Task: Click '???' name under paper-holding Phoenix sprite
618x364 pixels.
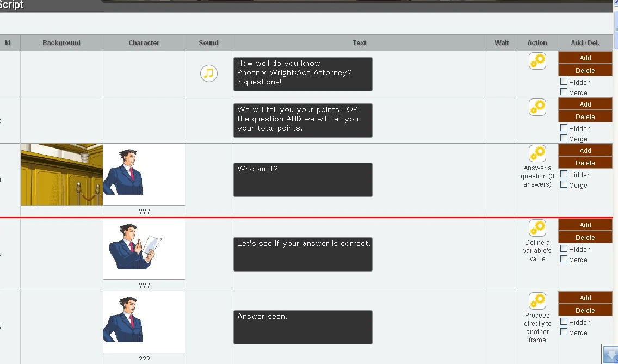Action: point(144,285)
